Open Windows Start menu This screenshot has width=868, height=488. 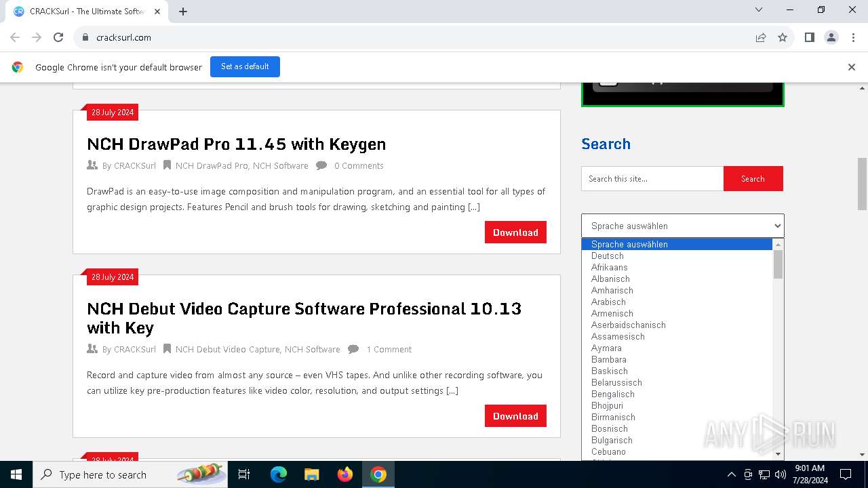coord(16,474)
